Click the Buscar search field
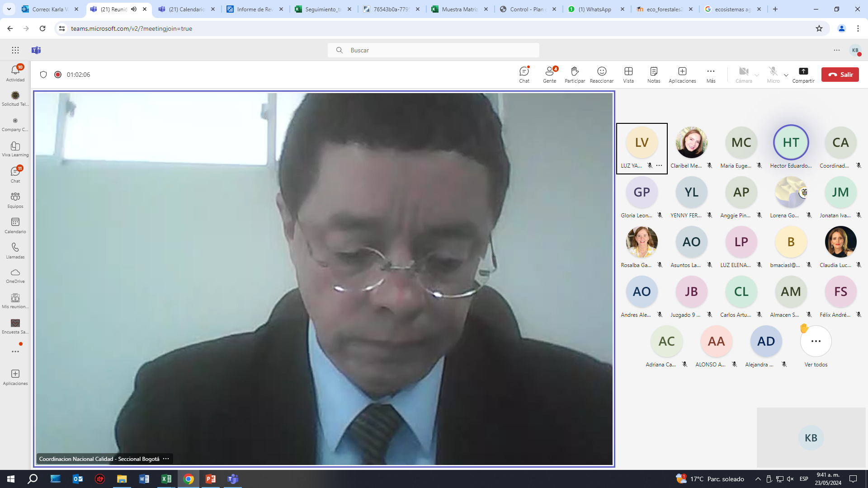868x488 pixels. pyautogui.click(x=434, y=50)
